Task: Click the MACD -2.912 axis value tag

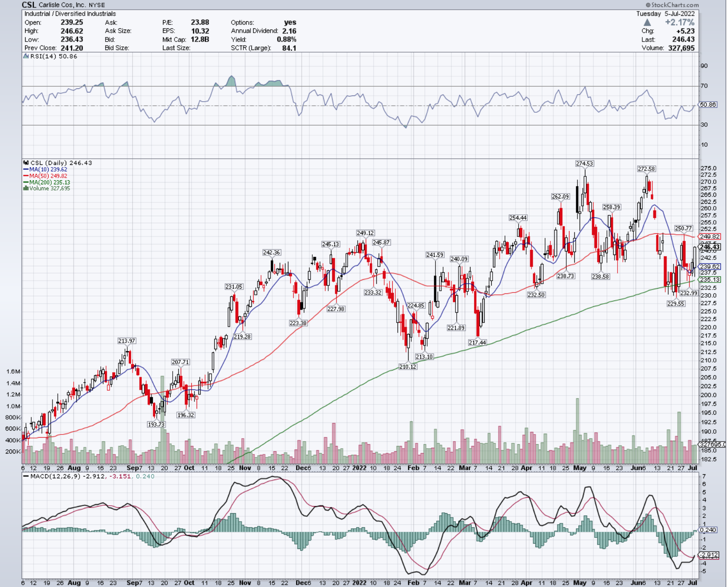Action: (709, 555)
